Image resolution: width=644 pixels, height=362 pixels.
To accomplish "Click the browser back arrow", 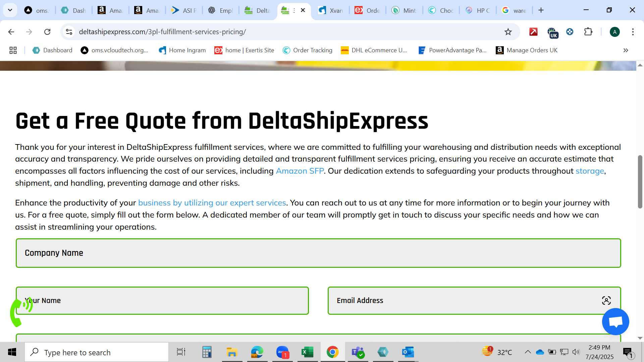I will point(11,32).
